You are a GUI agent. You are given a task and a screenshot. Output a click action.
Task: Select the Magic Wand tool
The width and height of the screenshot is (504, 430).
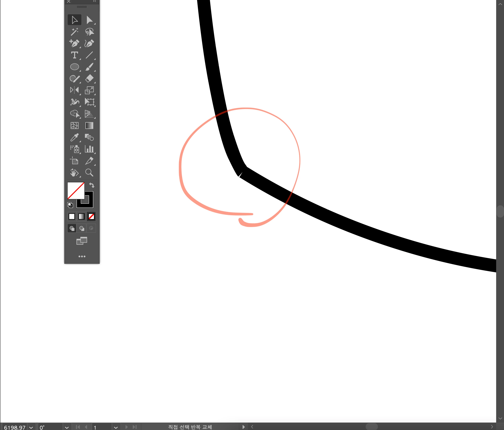[75, 32]
